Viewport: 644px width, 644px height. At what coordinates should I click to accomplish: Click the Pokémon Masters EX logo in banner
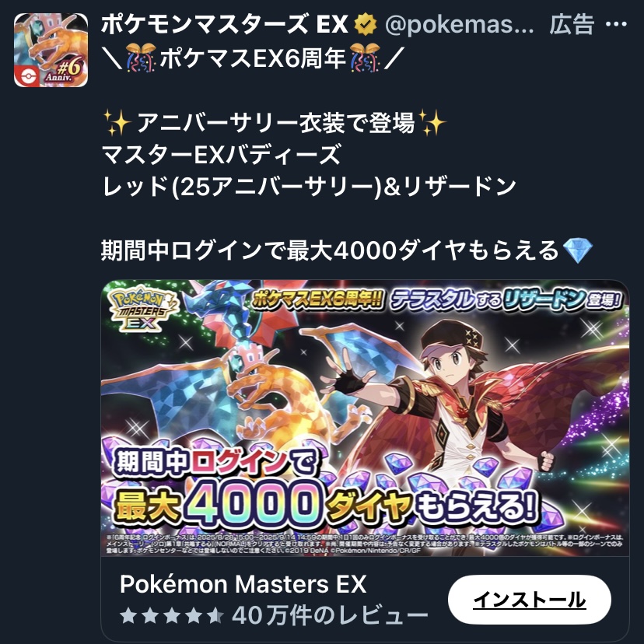(142, 307)
